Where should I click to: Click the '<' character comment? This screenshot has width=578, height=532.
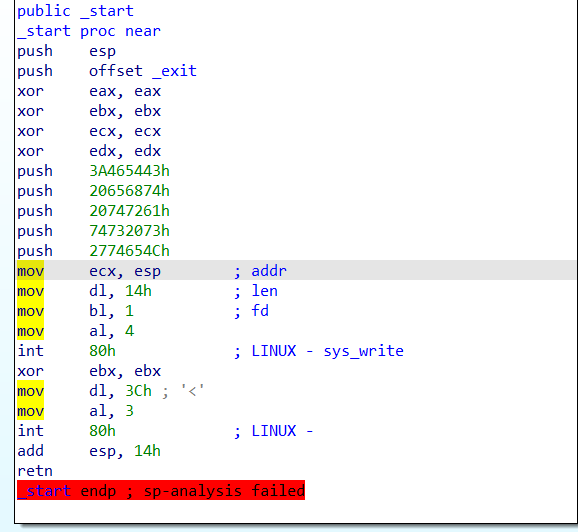coord(192,391)
